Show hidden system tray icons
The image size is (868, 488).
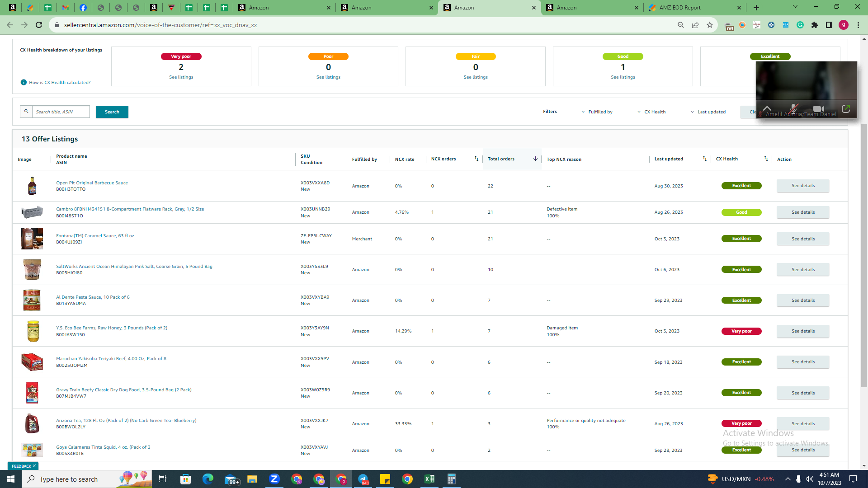788,479
